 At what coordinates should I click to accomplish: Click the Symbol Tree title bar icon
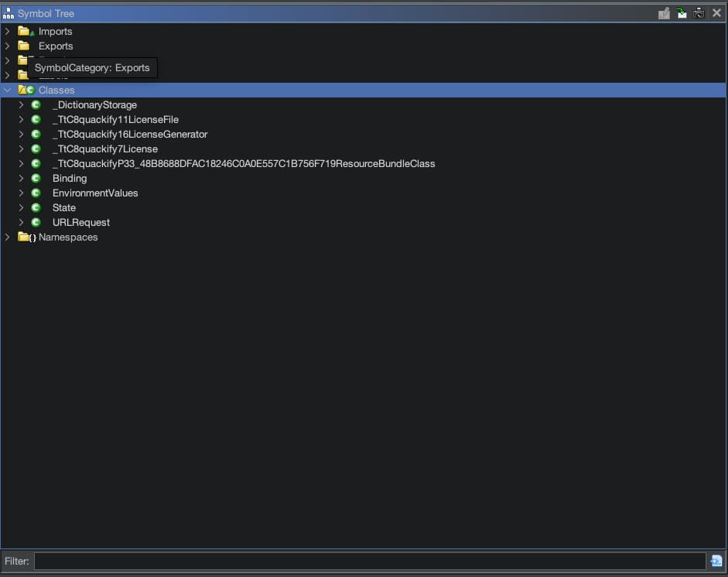[9, 13]
